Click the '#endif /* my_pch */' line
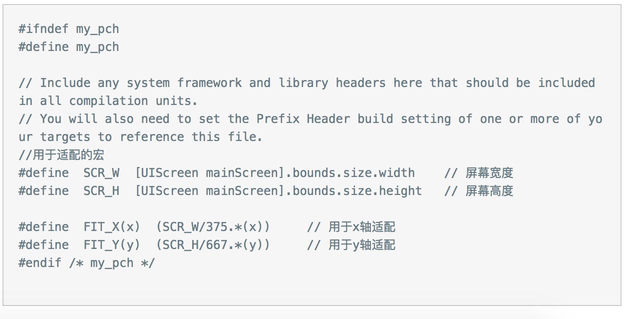 [x=87, y=263]
